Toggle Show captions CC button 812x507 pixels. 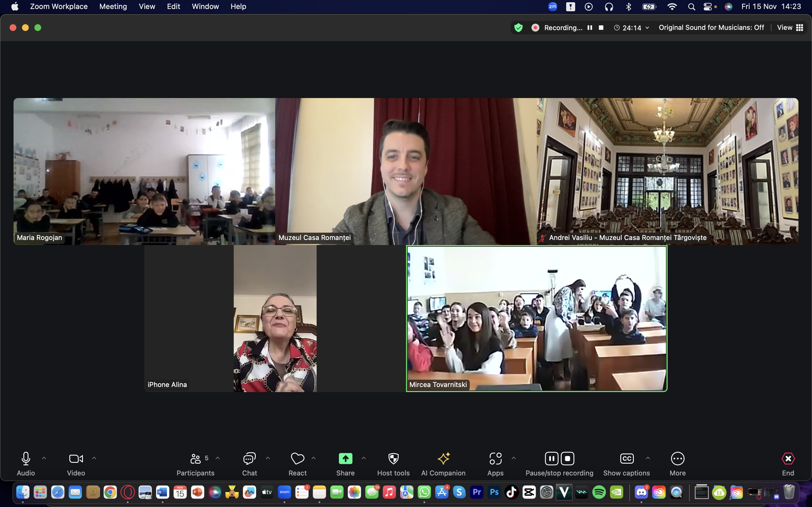[626, 459]
